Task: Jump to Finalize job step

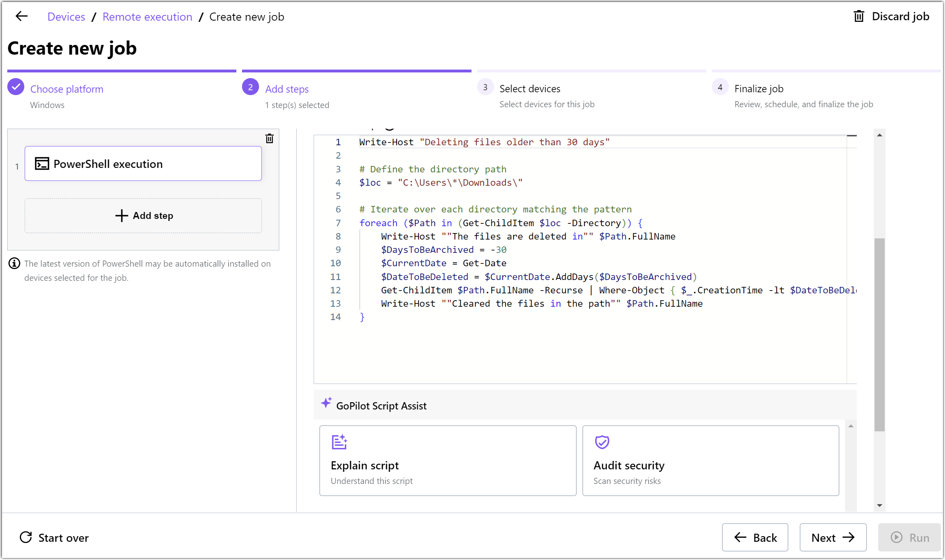Action: [x=758, y=89]
